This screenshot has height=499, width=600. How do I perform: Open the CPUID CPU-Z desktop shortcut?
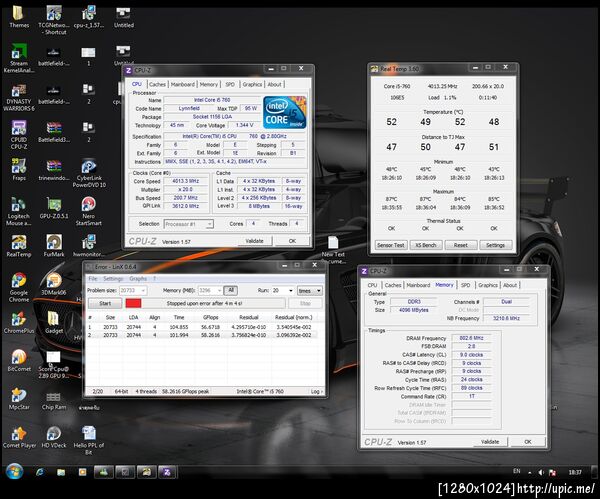[x=19, y=135]
